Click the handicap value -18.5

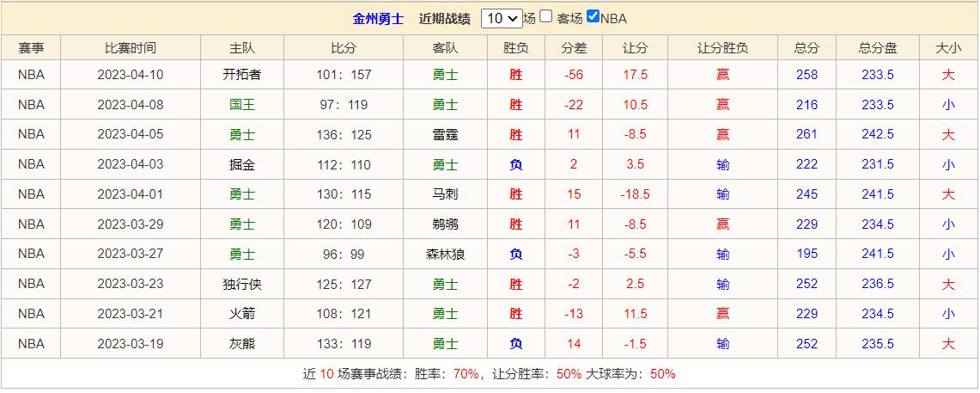tap(635, 194)
